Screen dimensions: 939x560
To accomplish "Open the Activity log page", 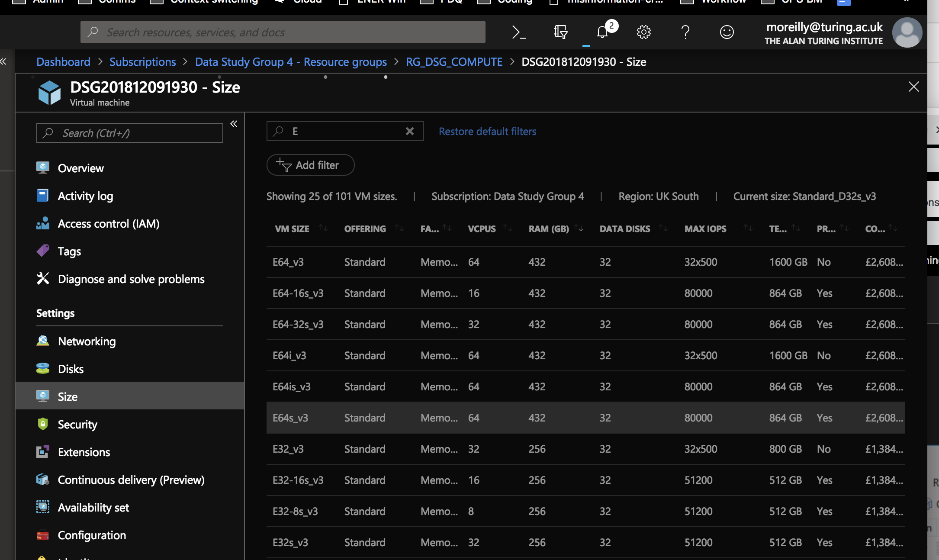I will tap(85, 196).
